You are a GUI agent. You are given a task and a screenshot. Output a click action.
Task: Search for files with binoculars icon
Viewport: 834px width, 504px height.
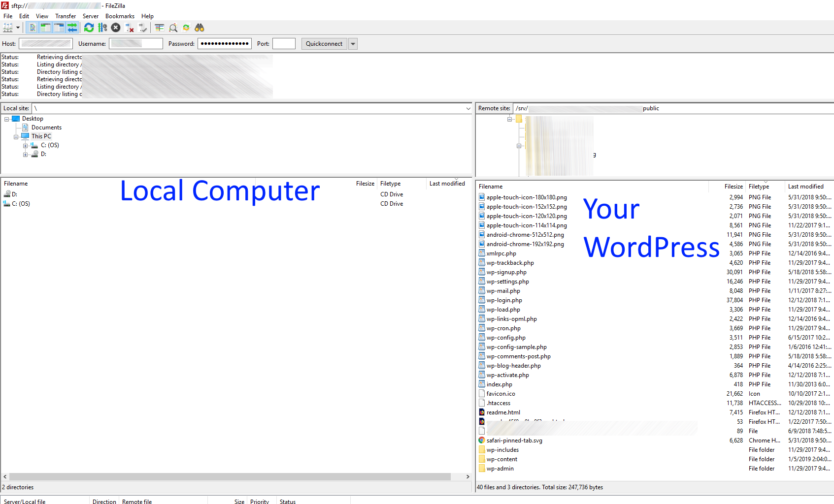click(200, 28)
